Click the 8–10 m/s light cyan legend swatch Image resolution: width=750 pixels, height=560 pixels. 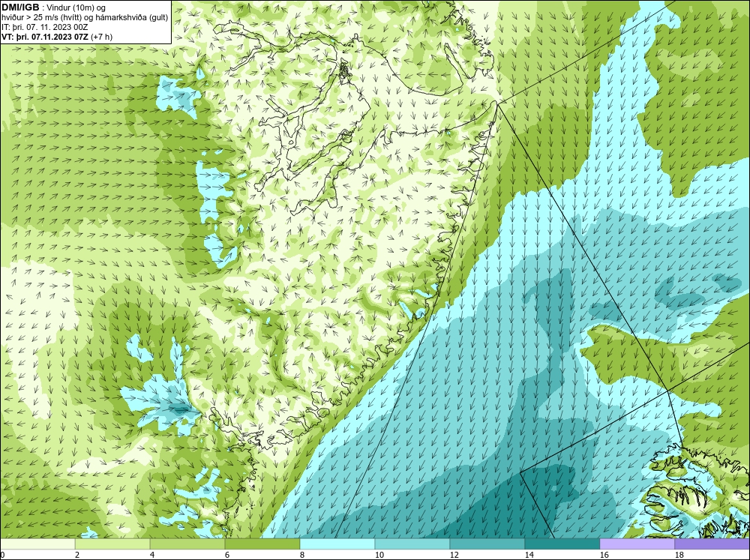point(337,544)
